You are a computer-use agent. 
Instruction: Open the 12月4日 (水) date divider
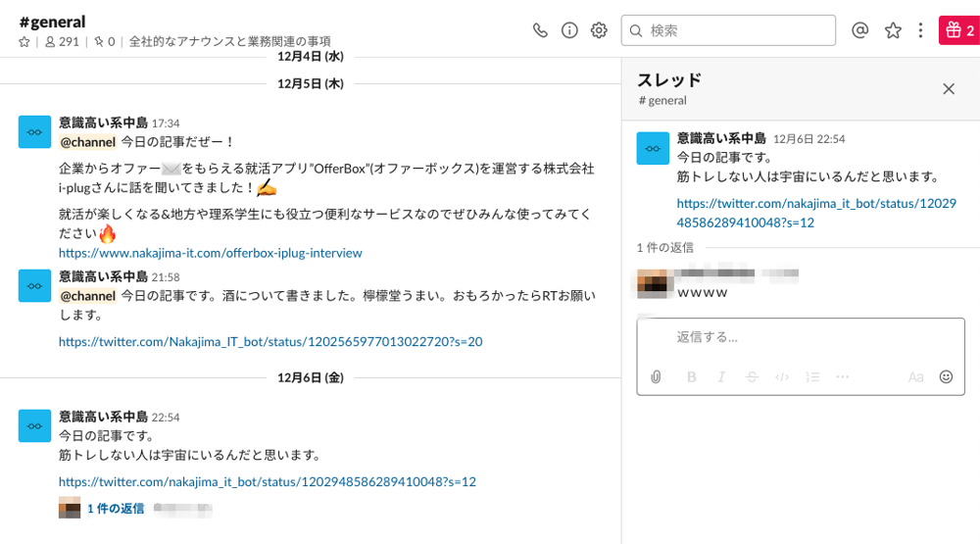pos(311,56)
